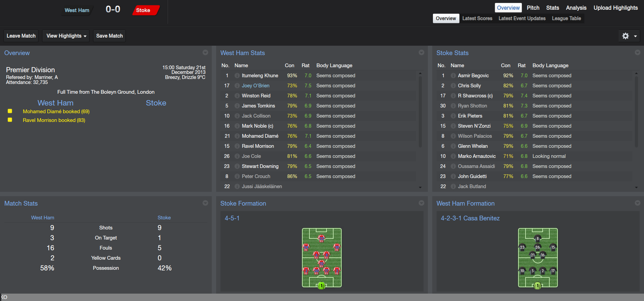The image size is (644, 301).
Task: Switch to the Pitch tab
Action: click(x=533, y=8)
